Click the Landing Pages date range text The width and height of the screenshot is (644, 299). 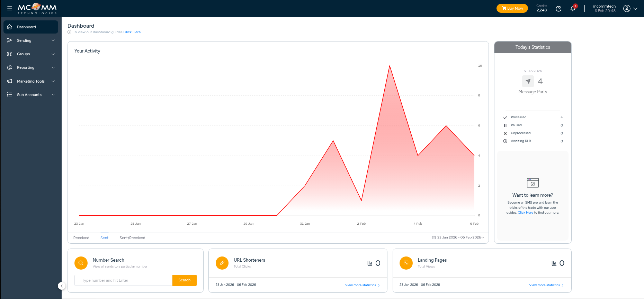(420, 285)
